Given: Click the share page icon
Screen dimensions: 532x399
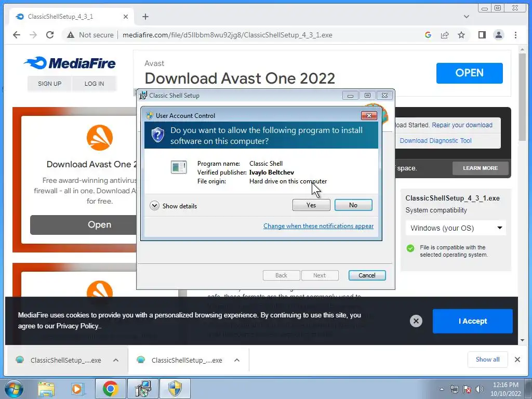Looking at the screenshot, I should point(445,35).
